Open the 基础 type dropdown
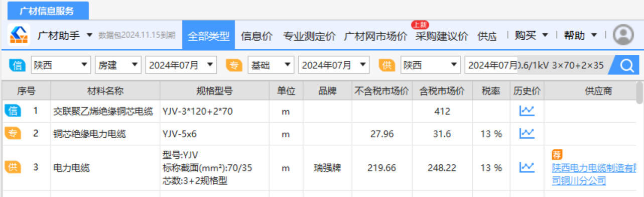The height and width of the screenshot is (197, 644). point(271,65)
